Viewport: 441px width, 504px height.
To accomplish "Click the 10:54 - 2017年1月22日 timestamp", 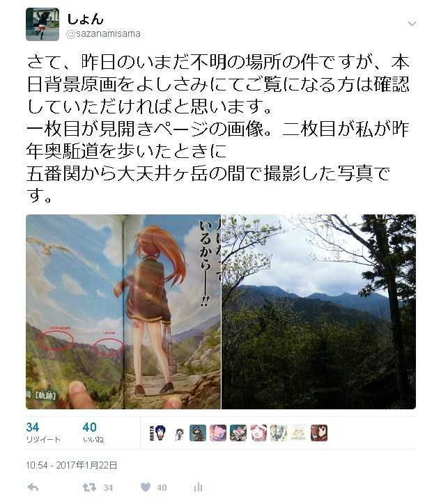I will point(71,465).
